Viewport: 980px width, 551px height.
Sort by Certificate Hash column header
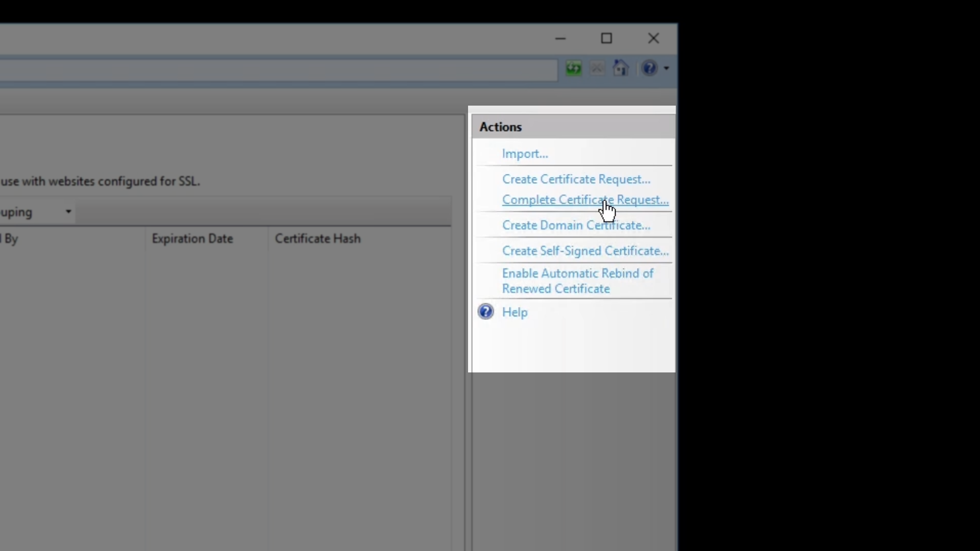(x=317, y=239)
